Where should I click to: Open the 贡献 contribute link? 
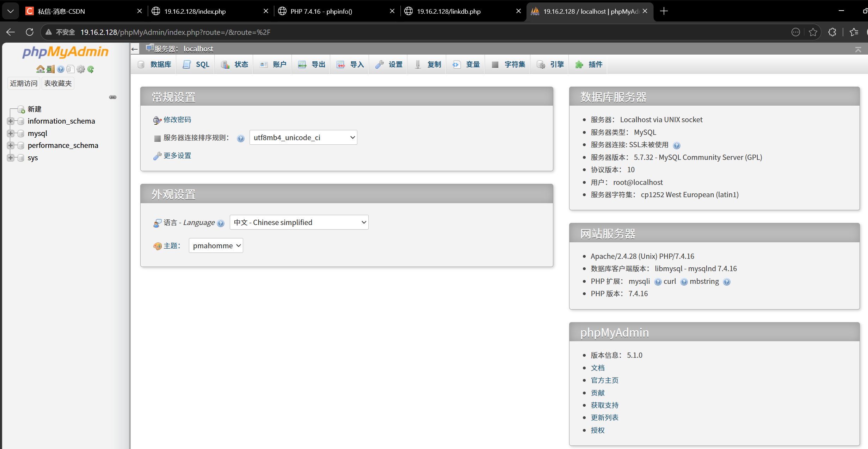click(598, 393)
